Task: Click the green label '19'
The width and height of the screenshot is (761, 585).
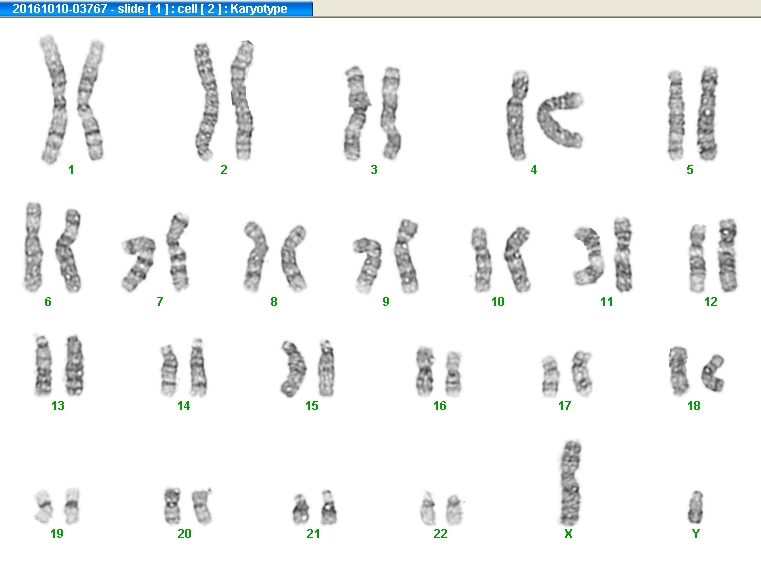Action: [57, 534]
